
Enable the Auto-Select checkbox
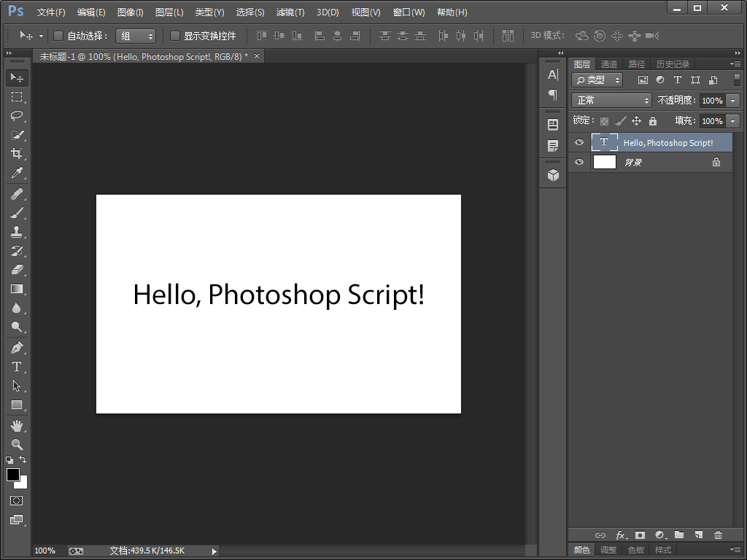point(58,36)
